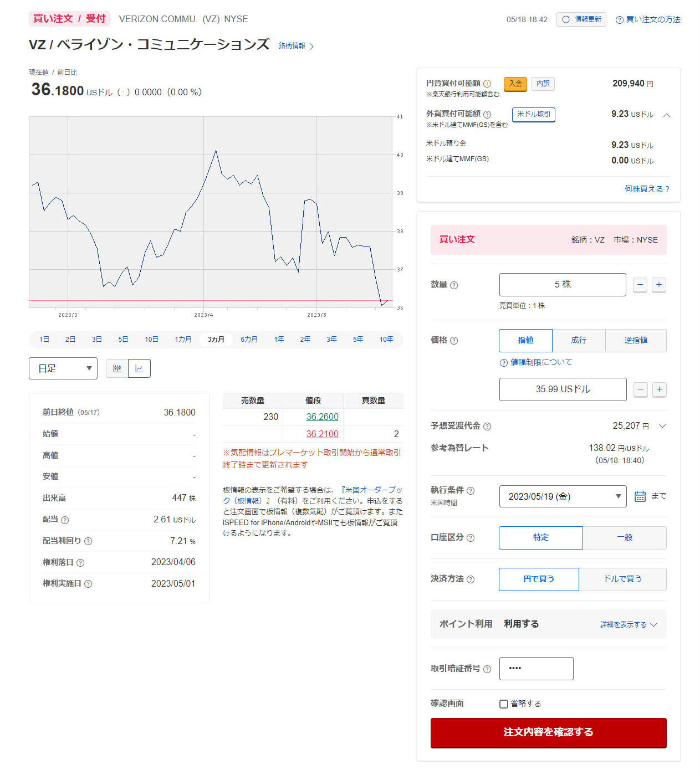Click the 情報更新 refresh button

581,19
